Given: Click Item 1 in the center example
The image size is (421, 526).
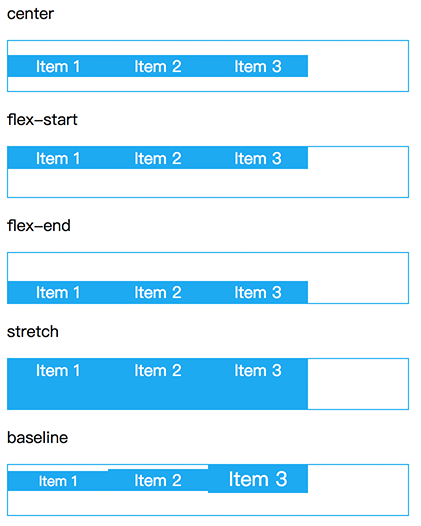Looking at the screenshot, I should coord(58,66).
